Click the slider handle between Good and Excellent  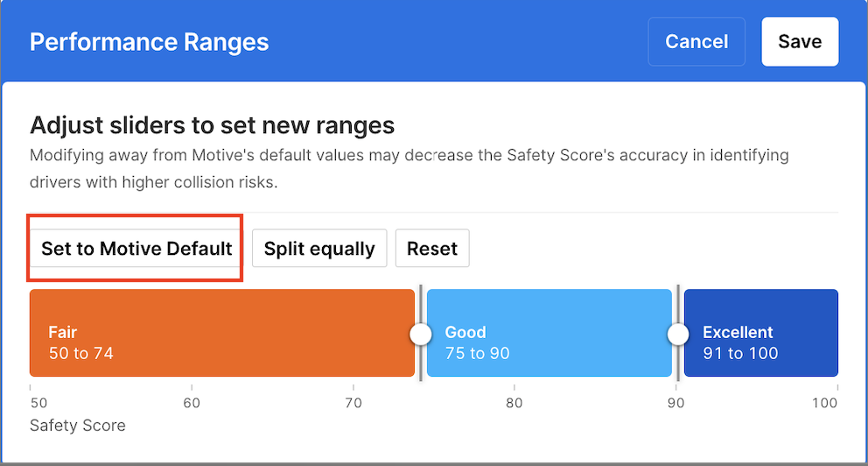click(x=678, y=334)
